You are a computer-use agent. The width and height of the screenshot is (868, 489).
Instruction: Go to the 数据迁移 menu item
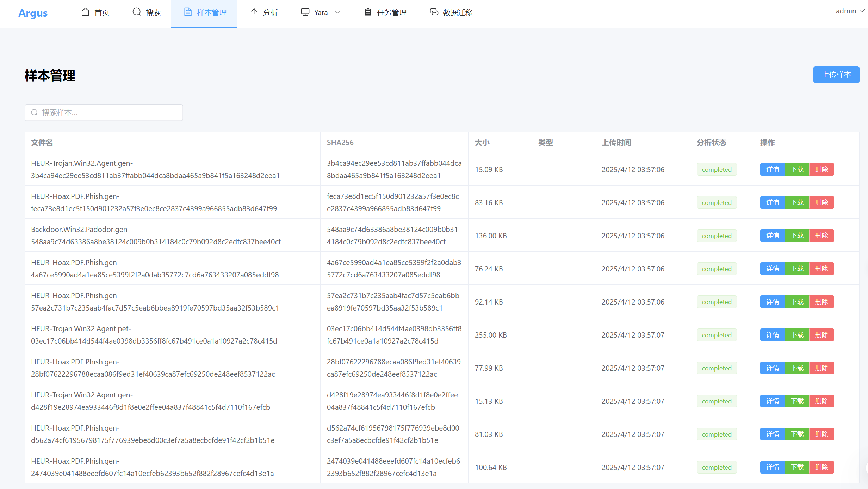(457, 13)
